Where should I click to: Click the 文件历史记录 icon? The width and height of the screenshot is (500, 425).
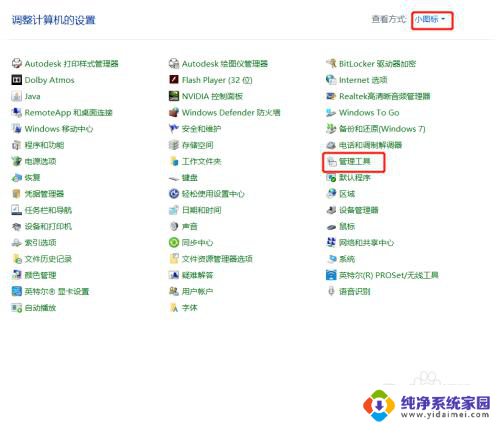[17, 259]
